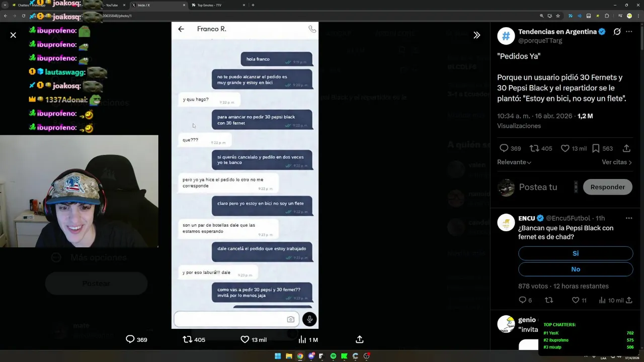The width and height of the screenshot is (644, 362).
Task: Bookmark page with star icon in address bar
Action: tap(557, 16)
